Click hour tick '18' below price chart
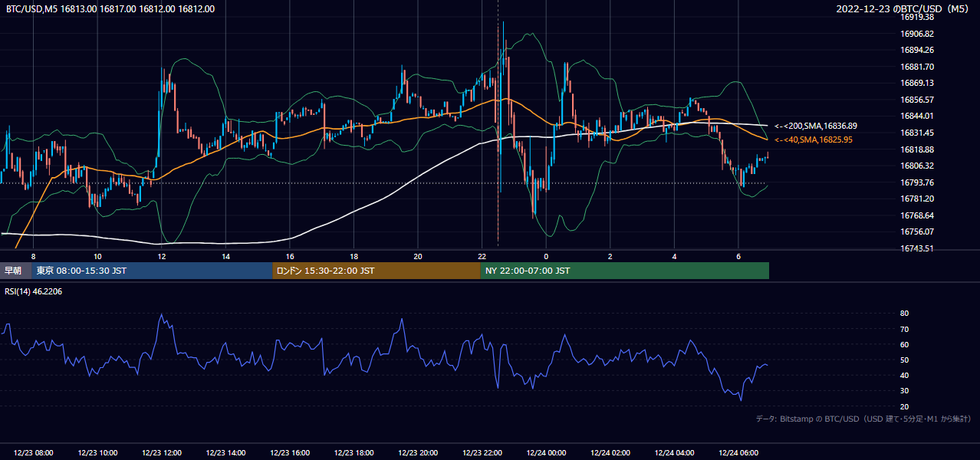980x460 pixels. pyautogui.click(x=354, y=256)
